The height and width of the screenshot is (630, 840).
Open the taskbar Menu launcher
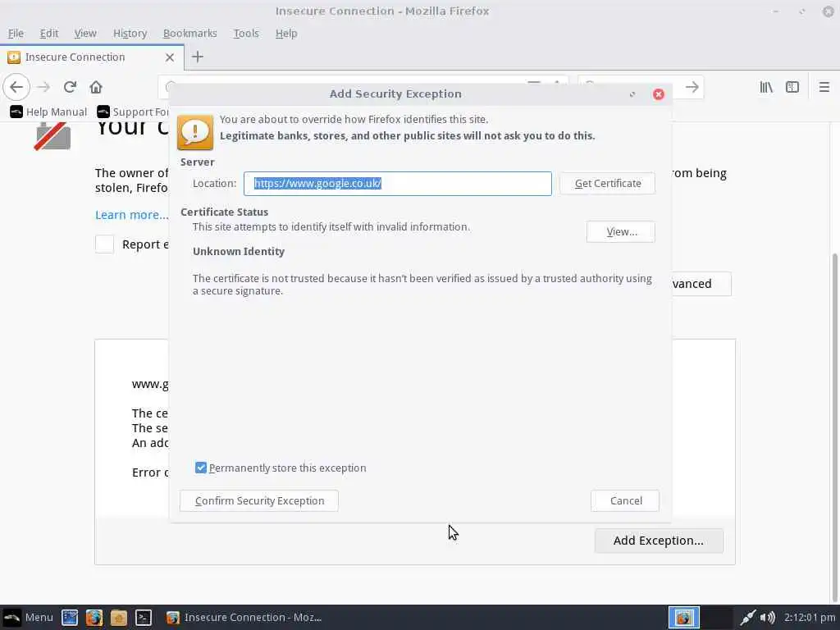[28, 617]
